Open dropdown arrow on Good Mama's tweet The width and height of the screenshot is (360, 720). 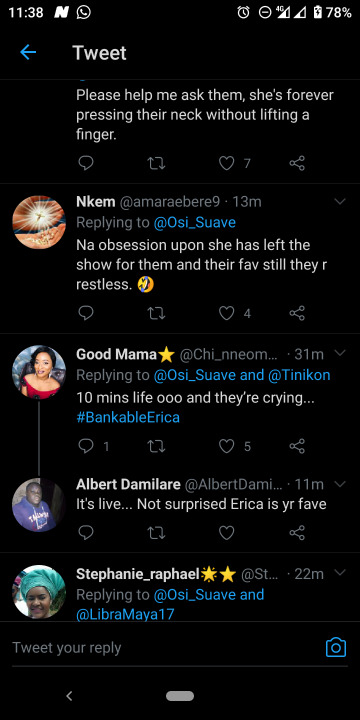(340, 353)
